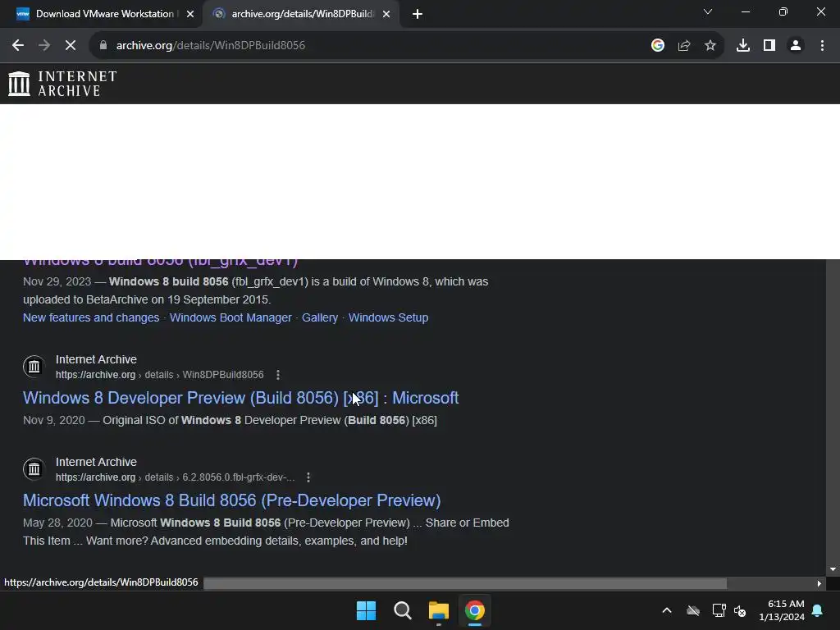Image resolution: width=840 pixels, height=630 pixels.
Task: Go back to the previous page
Action: (x=18, y=46)
